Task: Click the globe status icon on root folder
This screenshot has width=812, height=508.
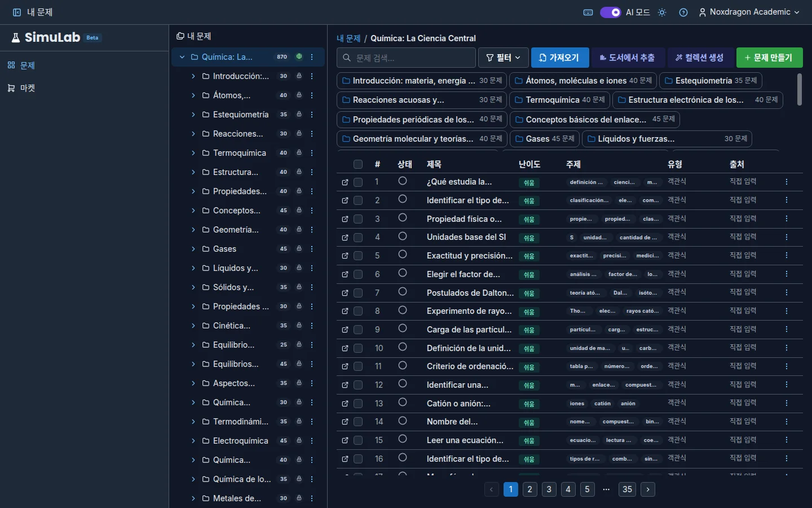Action: point(299,56)
